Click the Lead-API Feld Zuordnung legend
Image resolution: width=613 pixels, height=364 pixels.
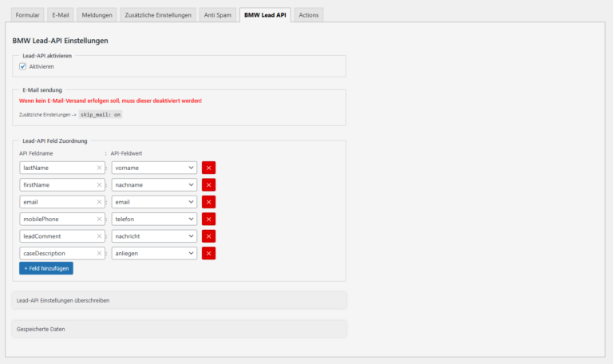(x=55, y=140)
